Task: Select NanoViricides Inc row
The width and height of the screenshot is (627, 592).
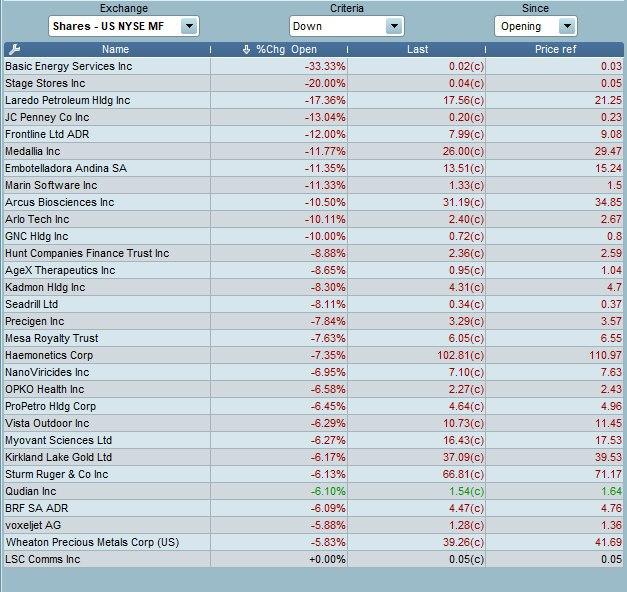Action: click(314, 372)
